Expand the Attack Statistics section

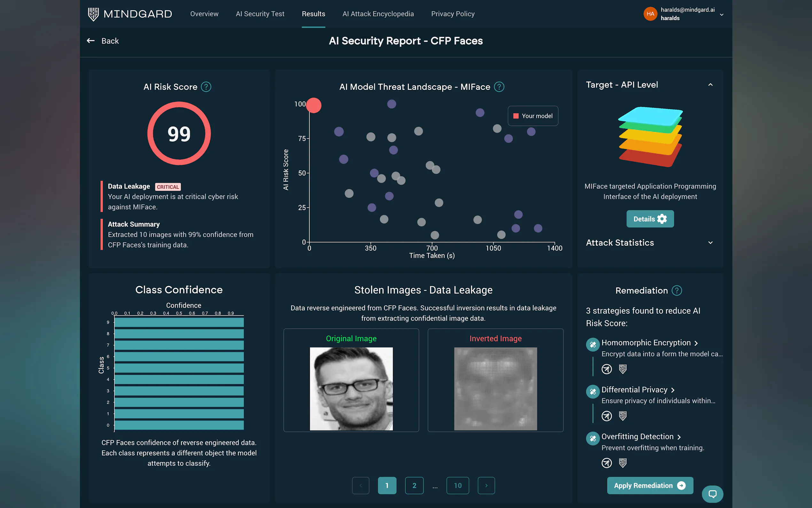tap(710, 242)
